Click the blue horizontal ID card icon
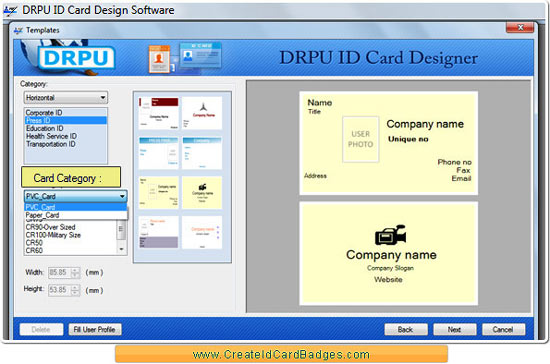Image resolution: width=550 pixels, height=364 pixels. 201,55
